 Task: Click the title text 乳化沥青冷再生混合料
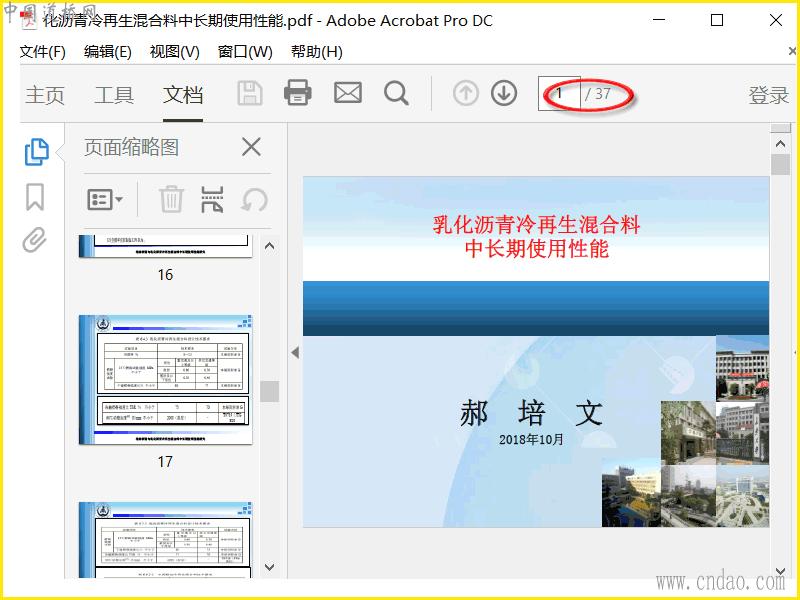pos(536,224)
